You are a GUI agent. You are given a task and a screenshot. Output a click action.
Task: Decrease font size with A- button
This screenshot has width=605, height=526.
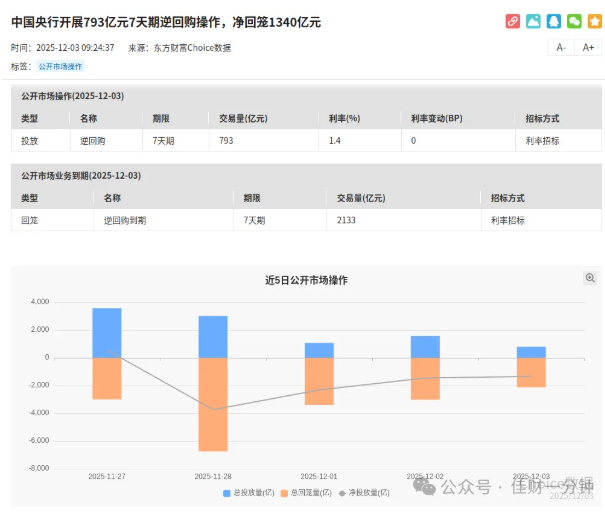[561, 47]
